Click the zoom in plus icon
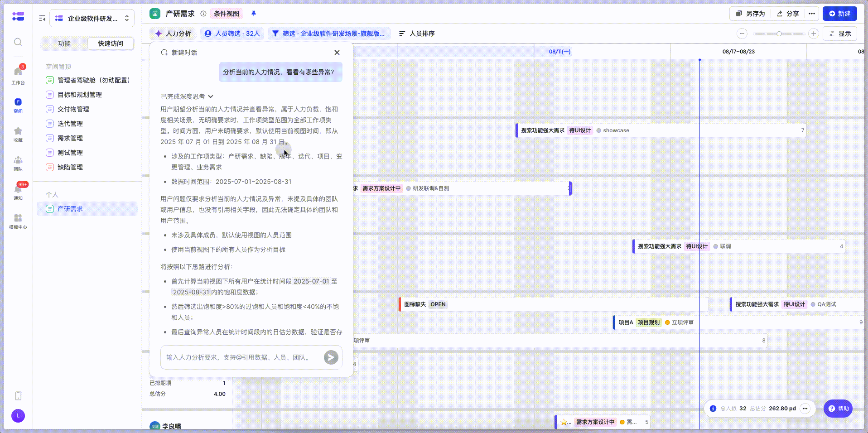 click(814, 34)
